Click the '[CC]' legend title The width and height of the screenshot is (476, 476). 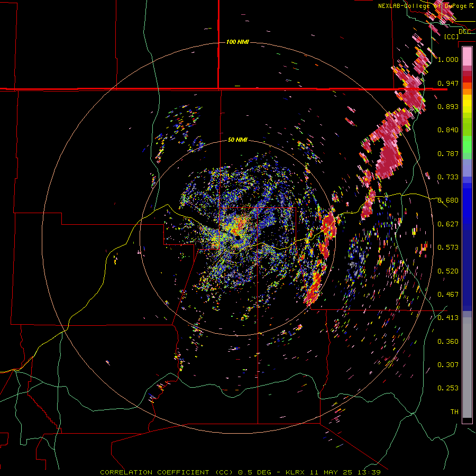tap(451, 36)
